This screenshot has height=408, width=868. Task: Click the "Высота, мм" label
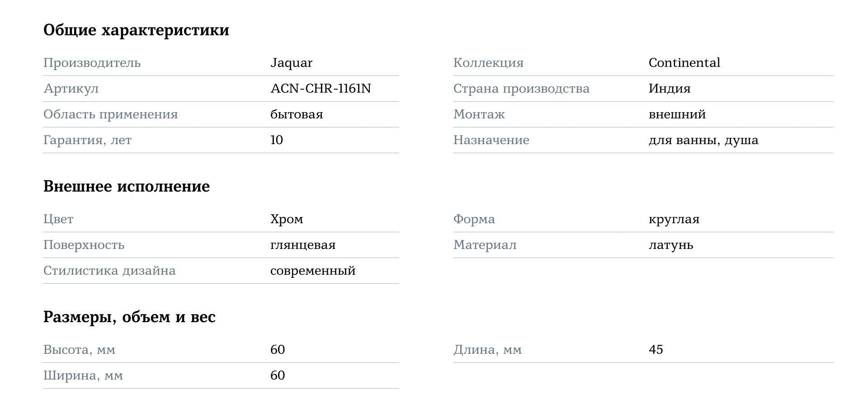tap(79, 350)
